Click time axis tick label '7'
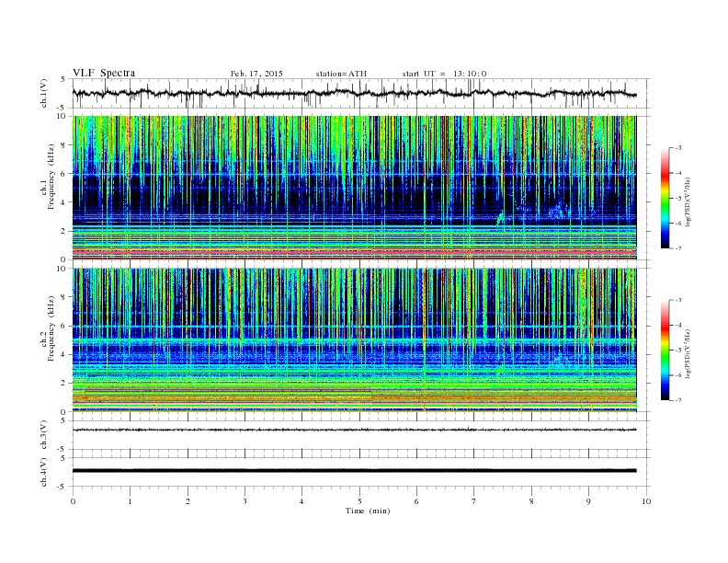The width and height of the screenshot is (728, 563). pyautogui.click(x=474, y=501)
